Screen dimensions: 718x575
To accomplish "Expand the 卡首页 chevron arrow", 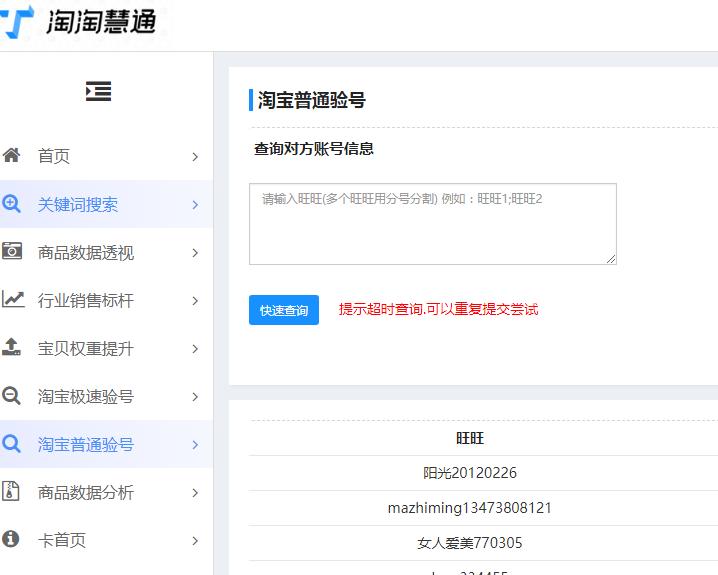I will (195, 541).
